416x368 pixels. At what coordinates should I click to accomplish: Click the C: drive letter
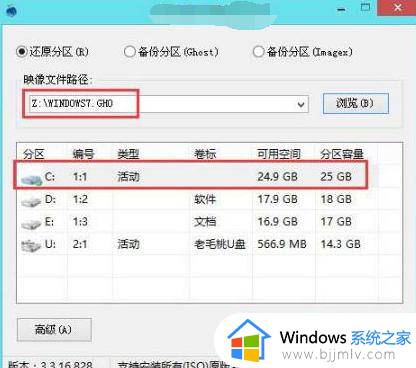click(x=50, y=177)
